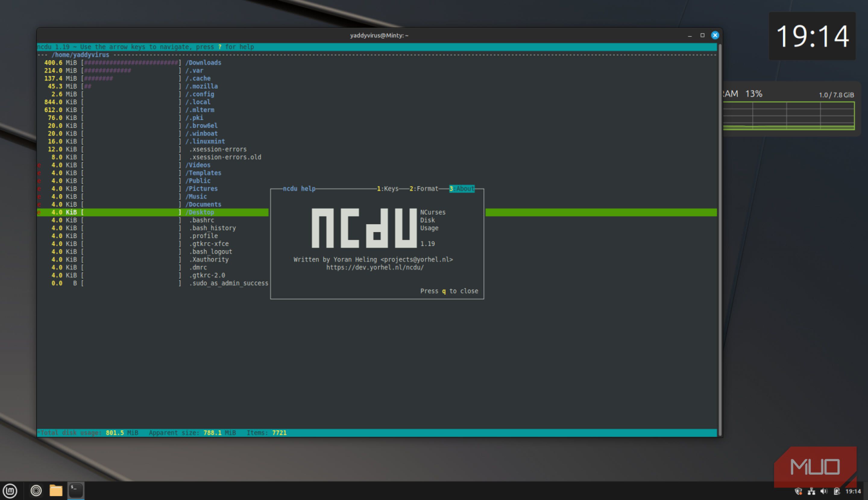Launch the spiral browser icon in taskbar
The width and height of the screenshot is (868, 500).
pyautogui.click(x=36, y=491)
